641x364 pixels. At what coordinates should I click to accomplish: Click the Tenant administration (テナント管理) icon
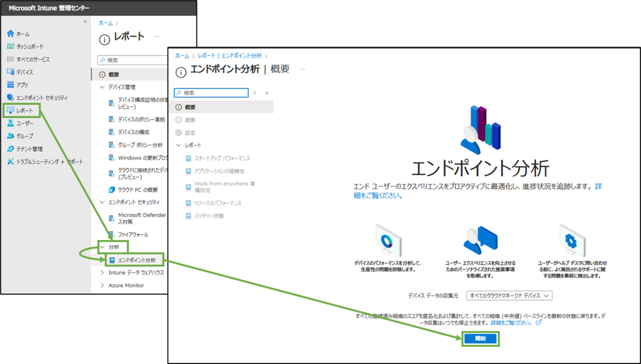coord(10,149)
